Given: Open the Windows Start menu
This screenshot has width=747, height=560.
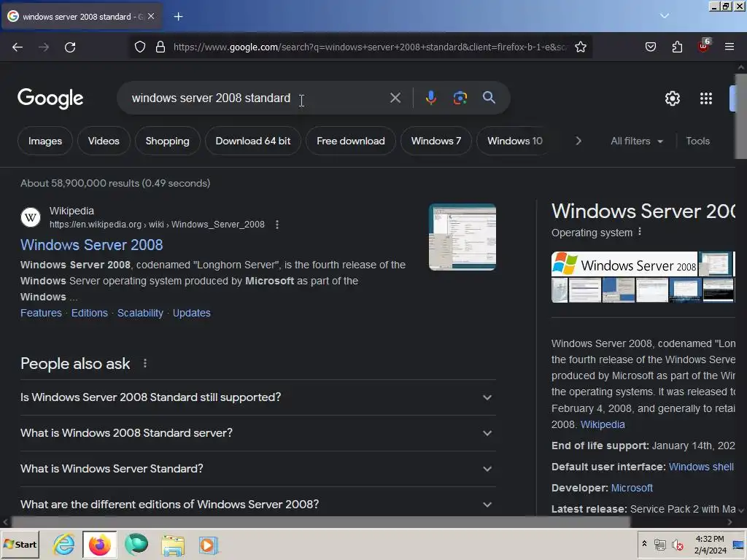Looking at the screenshot, I should click(x=20, y=545).
